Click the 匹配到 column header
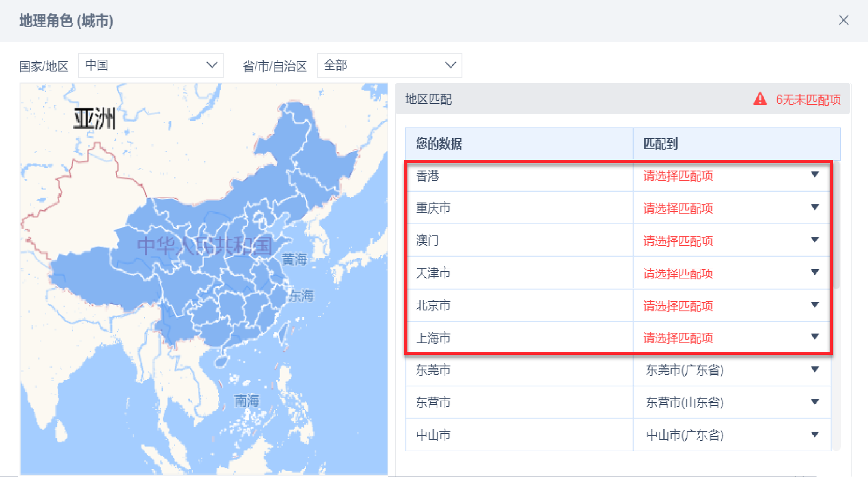 (660, 144)
